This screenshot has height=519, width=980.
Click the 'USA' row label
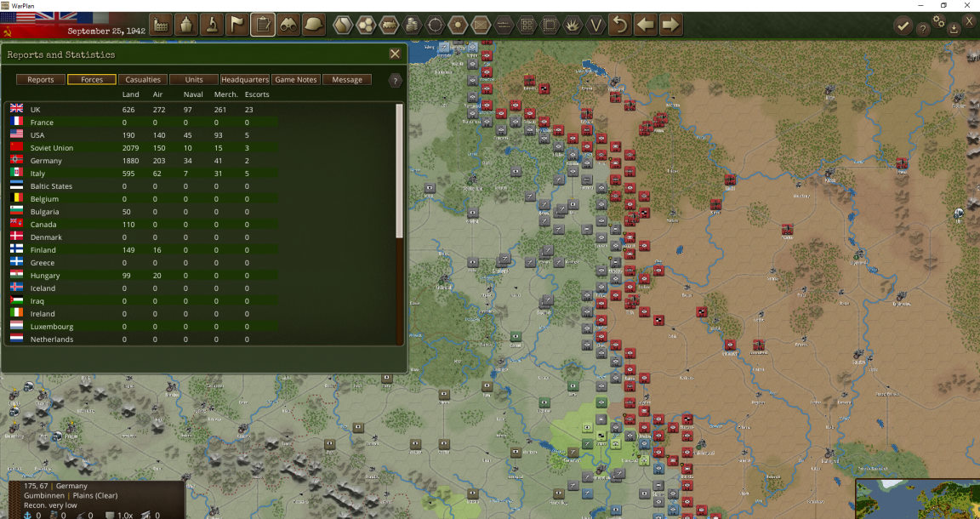coord(37,135)
